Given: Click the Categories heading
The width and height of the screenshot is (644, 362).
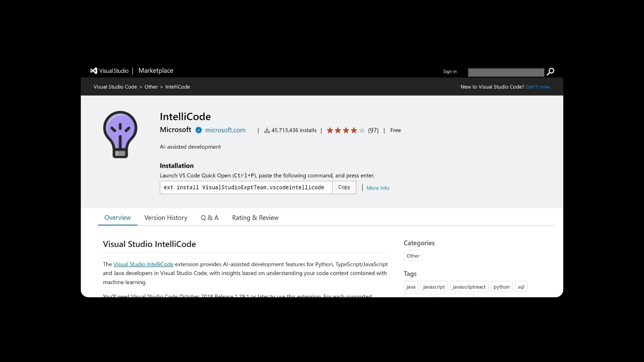Looking at the screenshot, I should point(419,243).
